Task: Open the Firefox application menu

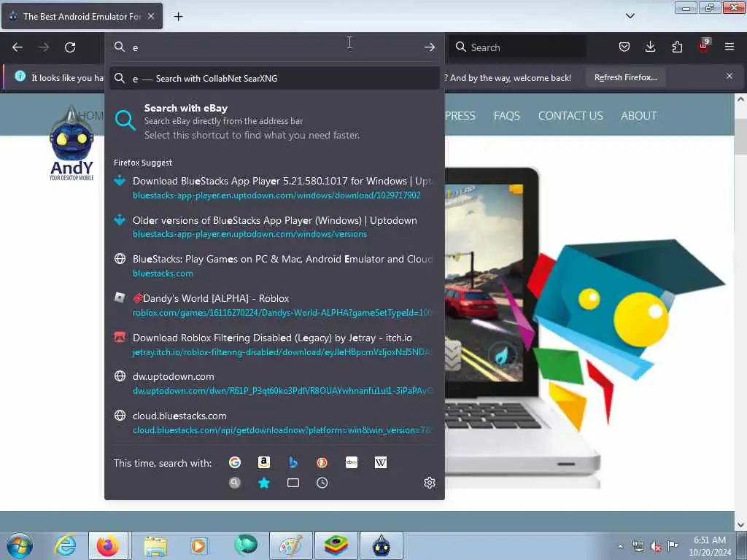Action: [x=729, y=47]
